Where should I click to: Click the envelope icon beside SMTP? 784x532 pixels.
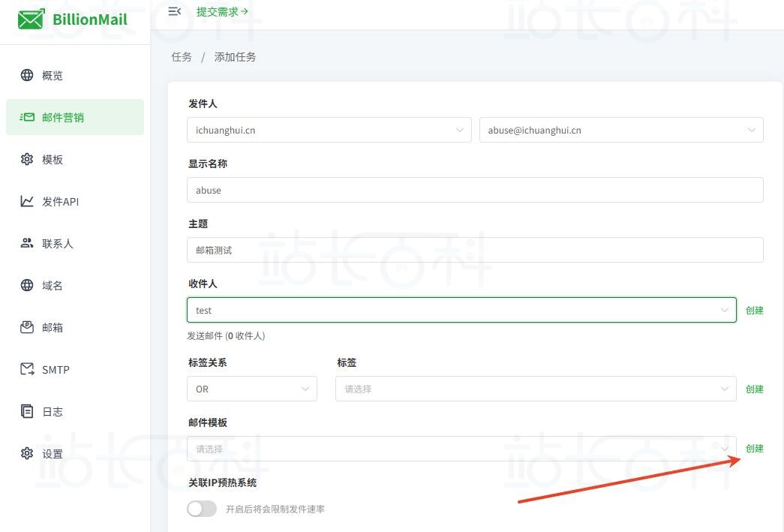click(27, 369)
